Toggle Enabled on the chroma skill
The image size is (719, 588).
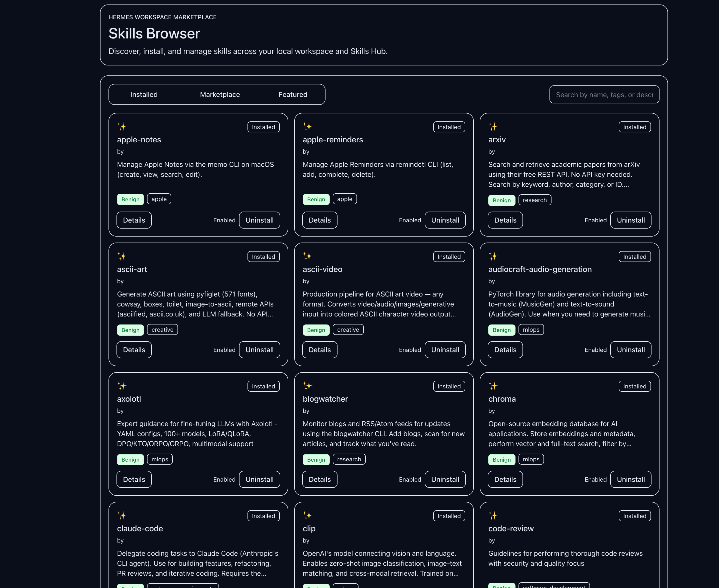pyautogui.click(x=595, y=479)
